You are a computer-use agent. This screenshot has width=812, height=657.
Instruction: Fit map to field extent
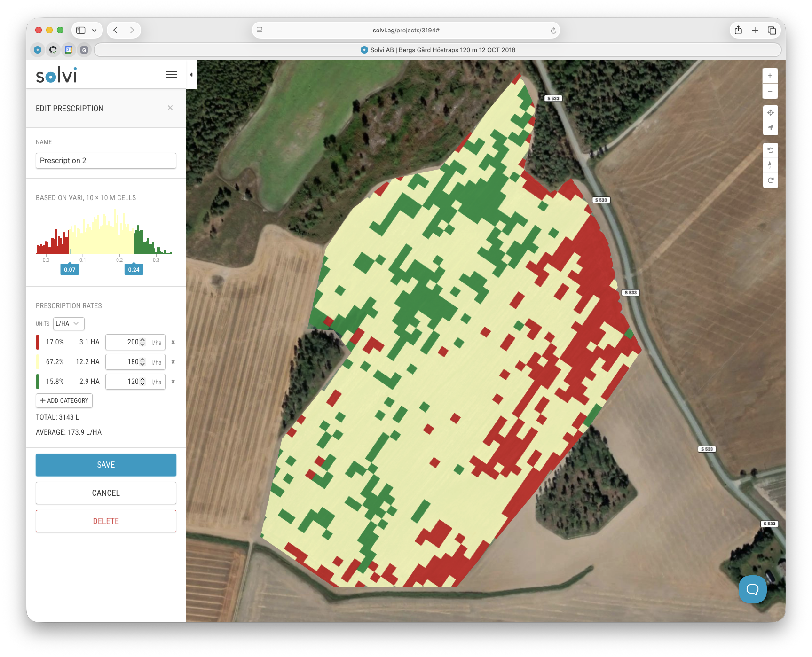[x=770, y=113]
